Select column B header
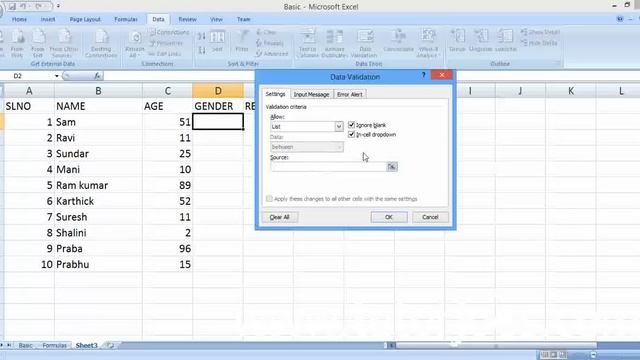The image size is (640, 360). (98, 91)
